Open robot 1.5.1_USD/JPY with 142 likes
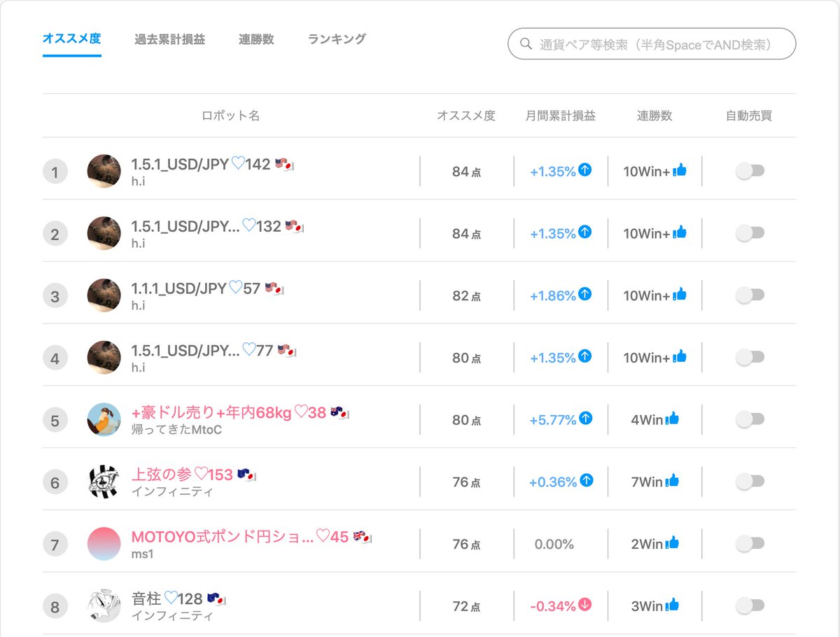840x637 pixels. pyautogui.click(x=180, y=164)
